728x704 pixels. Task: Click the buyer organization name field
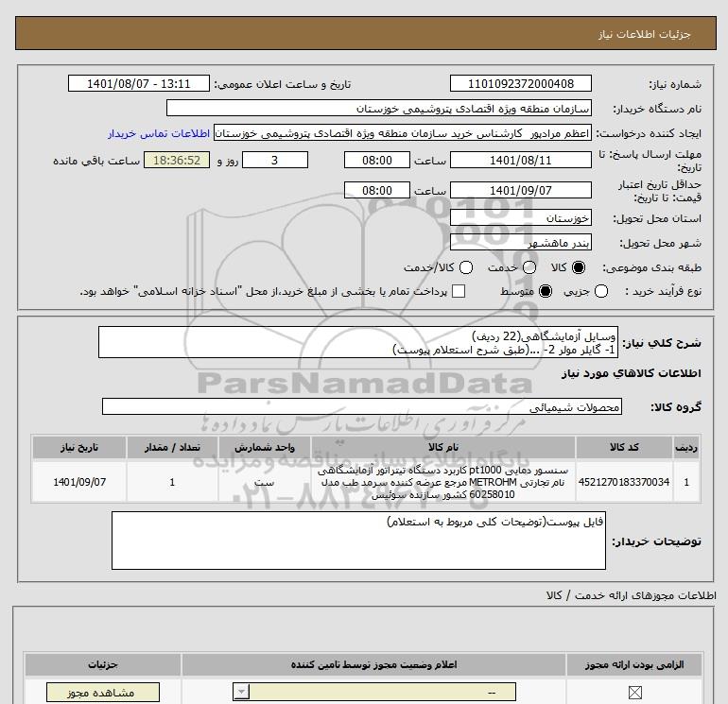click(379, 108)
